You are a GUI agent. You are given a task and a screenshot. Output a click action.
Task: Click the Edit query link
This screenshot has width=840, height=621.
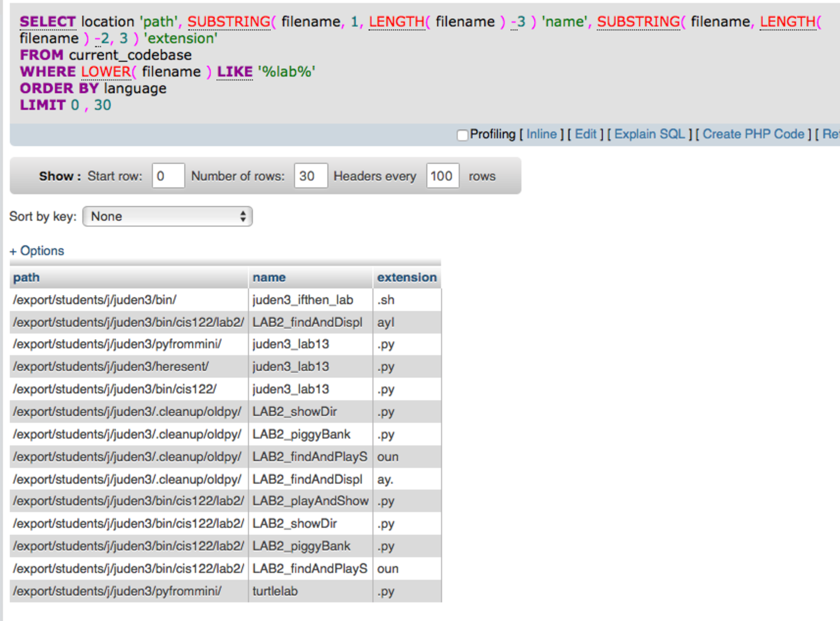coord(585,134)
